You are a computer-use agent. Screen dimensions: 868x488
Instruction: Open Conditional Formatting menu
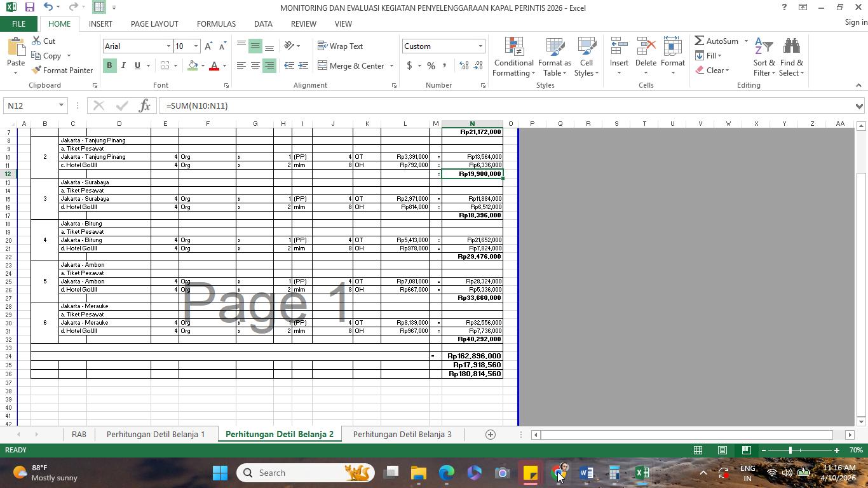coord(514,57)
